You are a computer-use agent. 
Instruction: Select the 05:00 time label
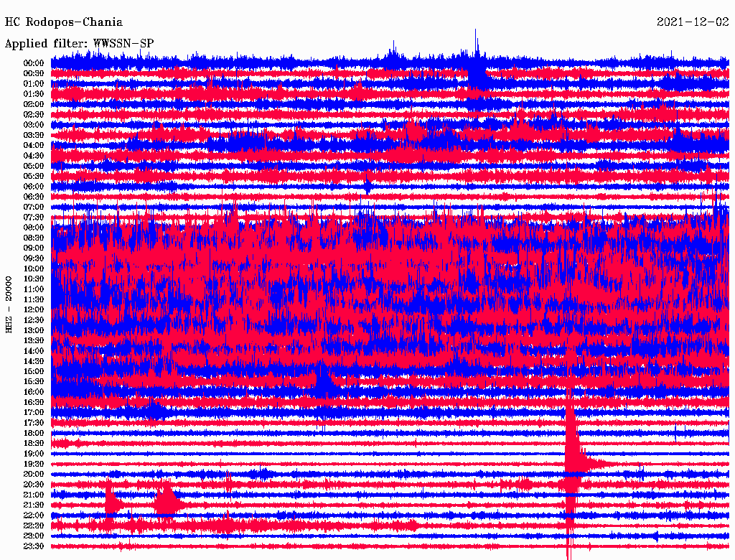(33, 166)
